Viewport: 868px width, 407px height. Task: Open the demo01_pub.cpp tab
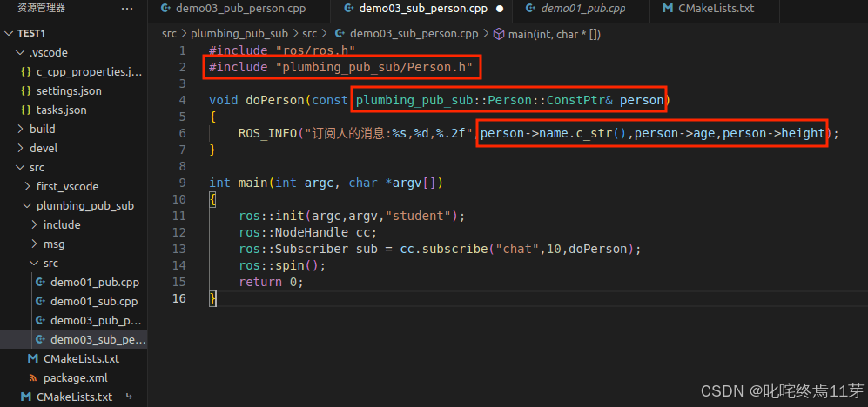[582, 9]
